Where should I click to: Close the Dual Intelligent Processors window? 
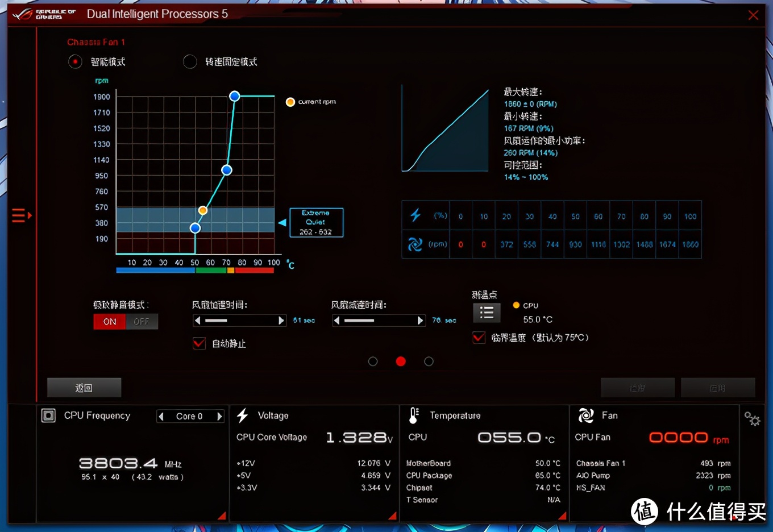point(753,15)
